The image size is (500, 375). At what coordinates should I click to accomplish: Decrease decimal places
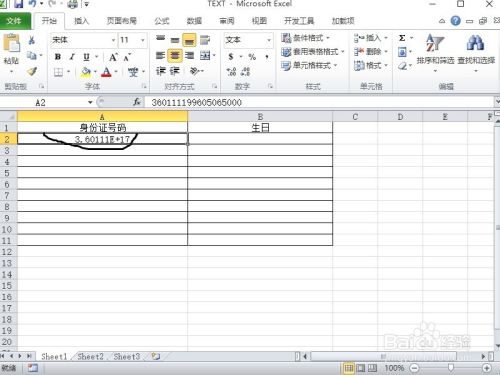246,71
